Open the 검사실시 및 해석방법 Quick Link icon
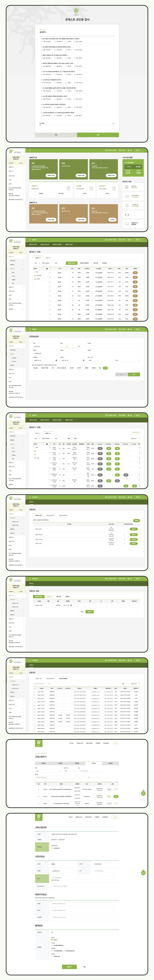The height and width of the screenshot is (980, 154). (127, 224)
